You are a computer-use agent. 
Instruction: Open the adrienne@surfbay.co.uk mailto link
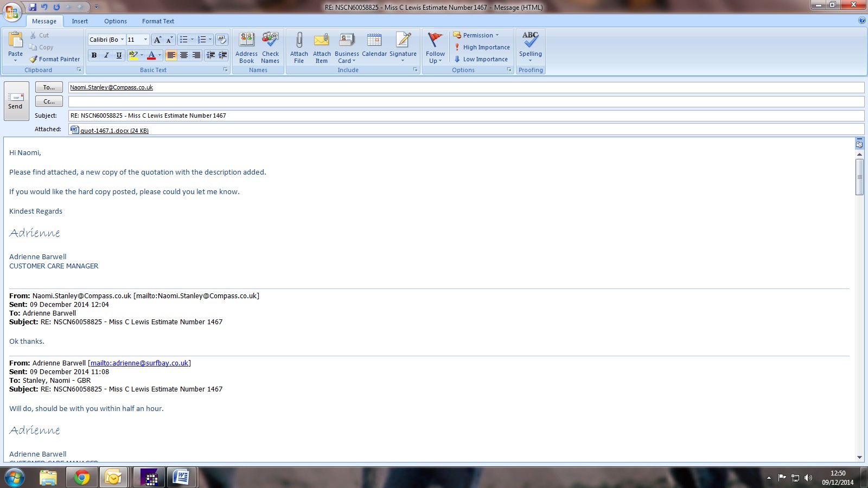coord(139,363)
